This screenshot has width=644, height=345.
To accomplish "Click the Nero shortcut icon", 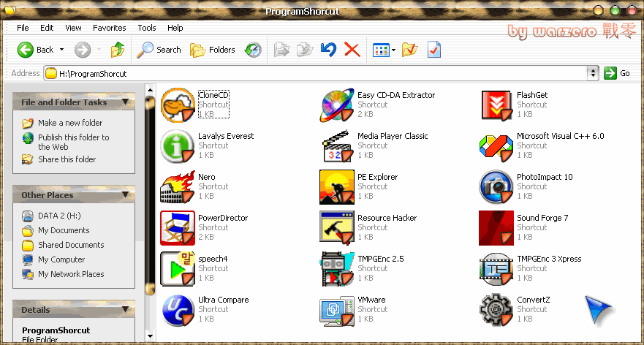I will 178,187.
